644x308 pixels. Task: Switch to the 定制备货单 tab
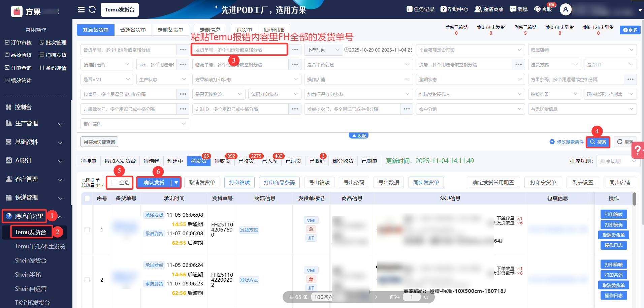(x=170, y=30)
